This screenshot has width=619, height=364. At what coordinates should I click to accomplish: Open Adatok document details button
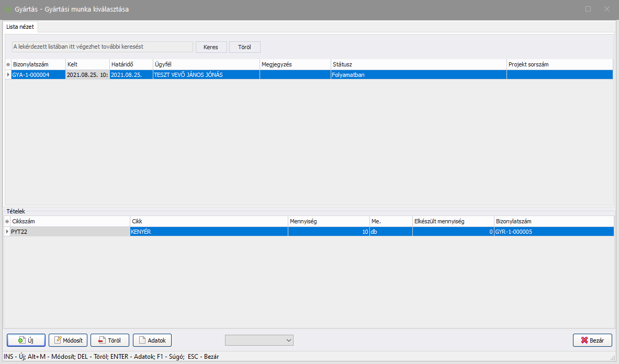click(152, 340)
